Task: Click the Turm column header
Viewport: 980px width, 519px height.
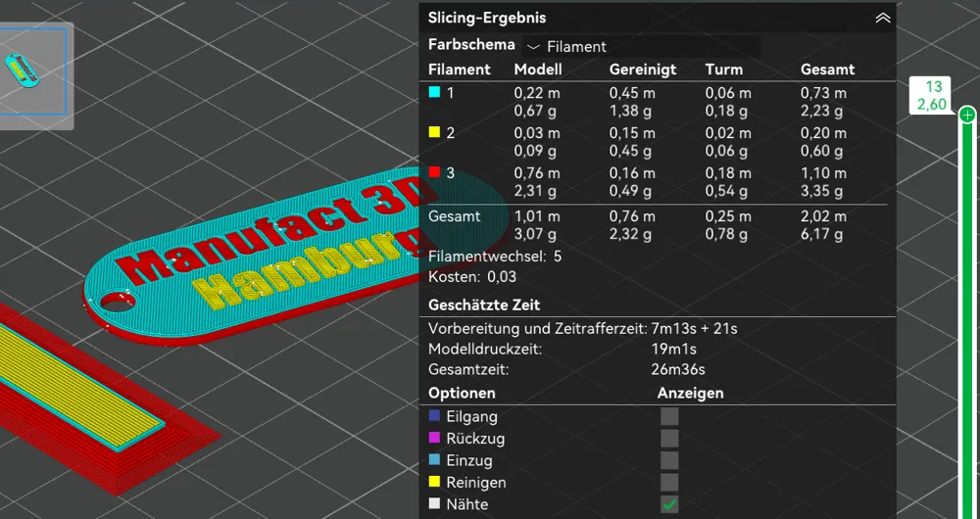Action: pyautogui.click(x=724, y=70)
